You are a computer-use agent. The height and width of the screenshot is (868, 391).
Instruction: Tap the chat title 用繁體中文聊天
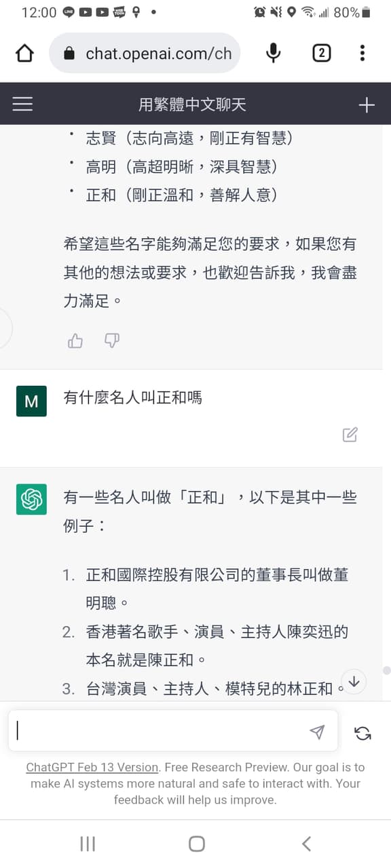coord(195,104)
